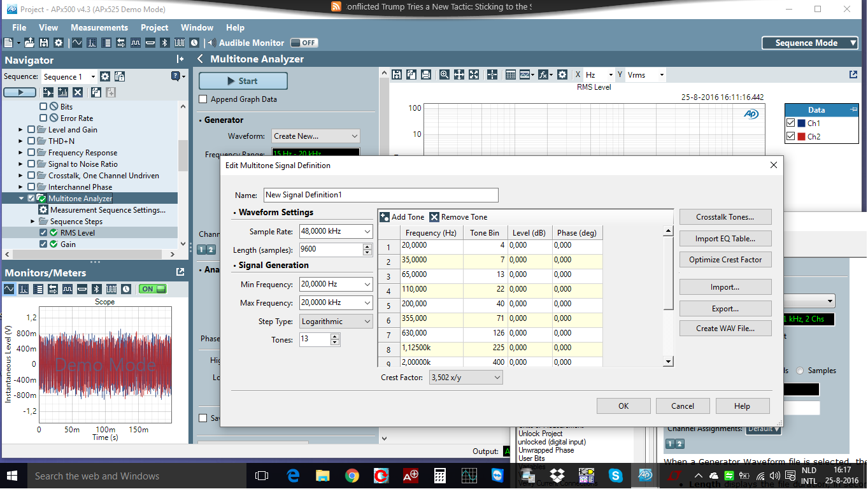Open project icon in top toolbar
This screenshot has height=496, width=868.
29,43
